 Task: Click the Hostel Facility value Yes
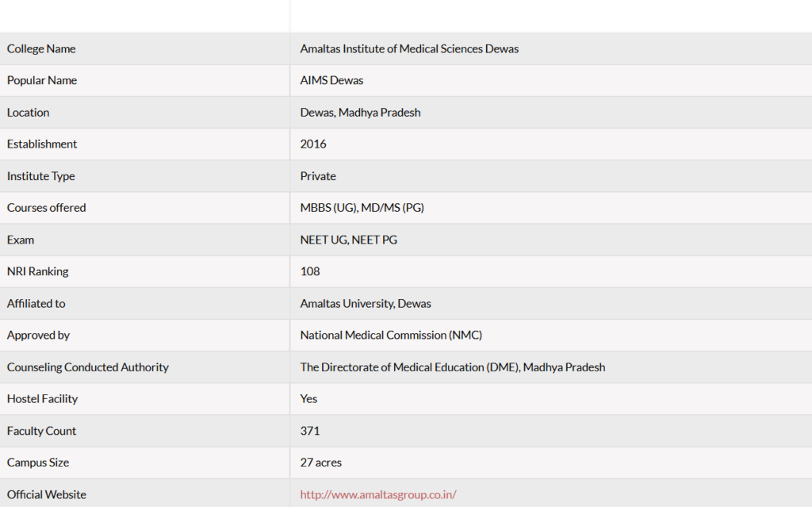[x=308, y=399]
